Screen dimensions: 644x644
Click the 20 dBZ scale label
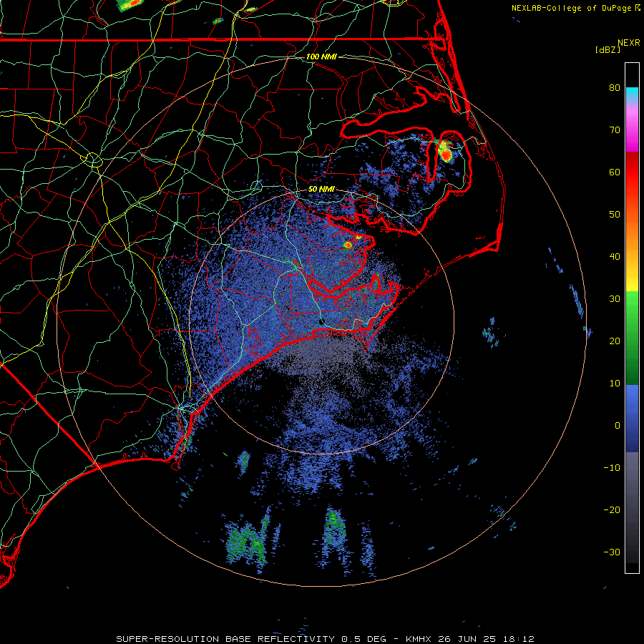coord(615,341)
